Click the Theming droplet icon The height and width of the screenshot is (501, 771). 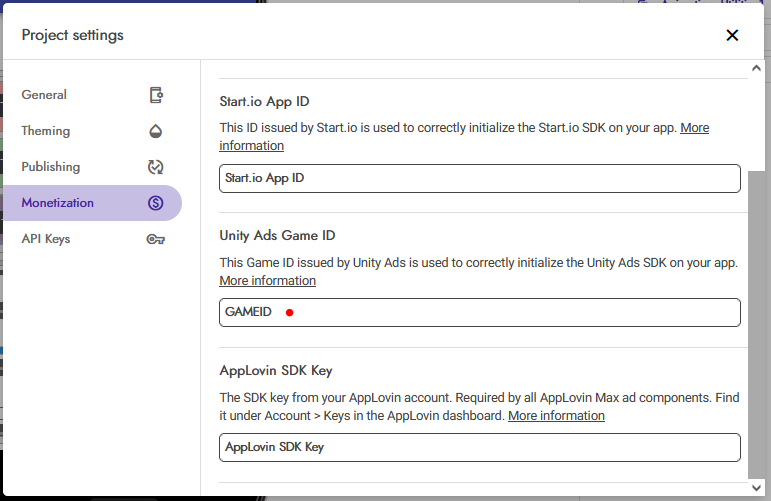coord(155,131)
